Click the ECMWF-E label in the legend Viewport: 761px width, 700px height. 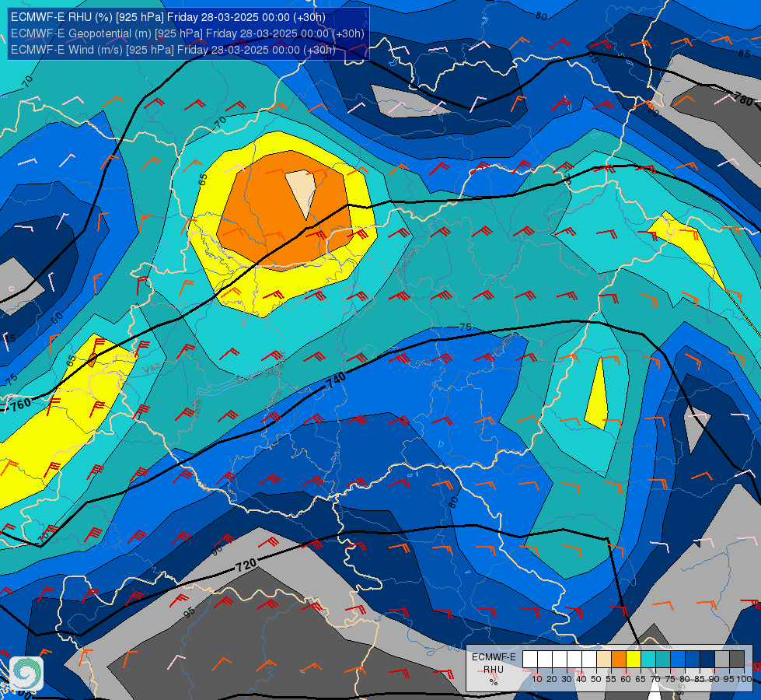[x=494, y=657]
